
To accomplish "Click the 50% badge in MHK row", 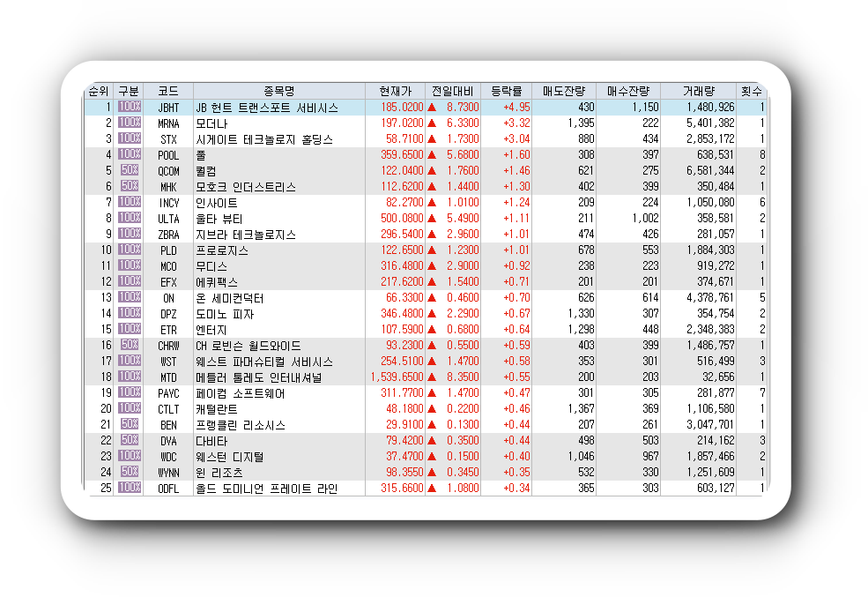I will point(130,186).
